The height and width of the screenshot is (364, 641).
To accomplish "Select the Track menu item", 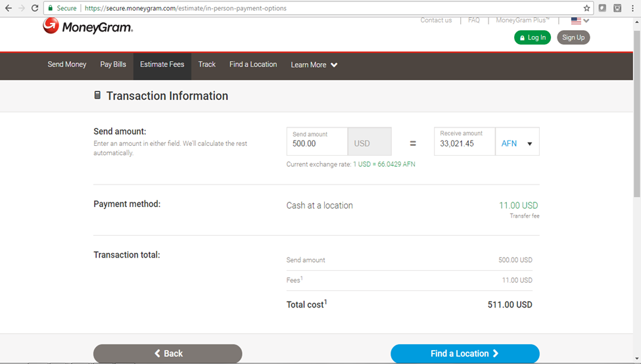I will tap(207, 64).
